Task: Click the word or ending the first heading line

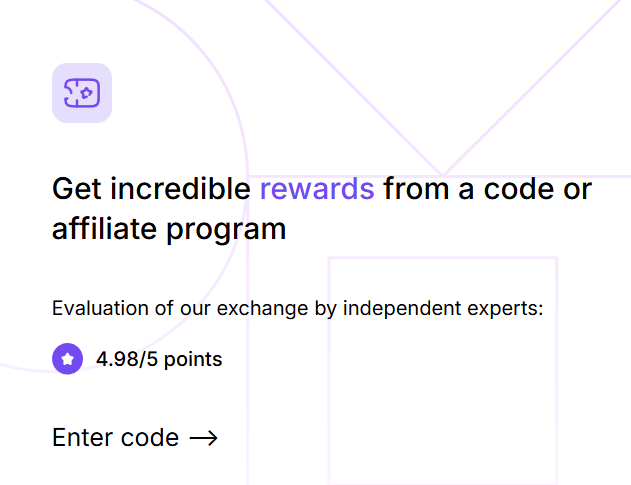Action: (577, 188)
